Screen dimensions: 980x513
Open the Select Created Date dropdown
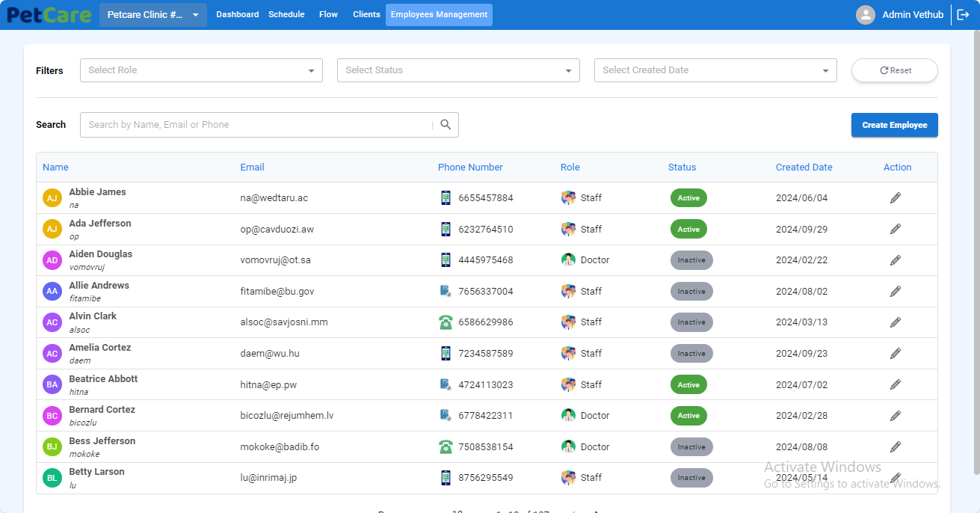pos(715,70)
